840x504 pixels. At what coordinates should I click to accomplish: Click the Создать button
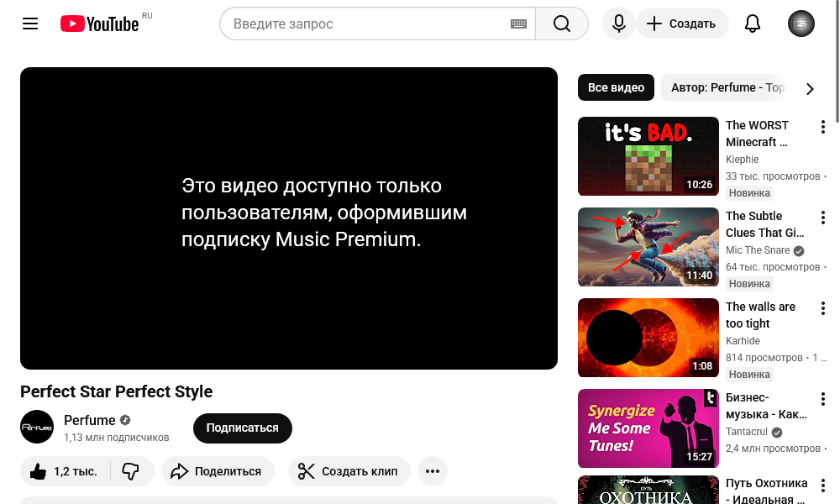pos(682,24)
